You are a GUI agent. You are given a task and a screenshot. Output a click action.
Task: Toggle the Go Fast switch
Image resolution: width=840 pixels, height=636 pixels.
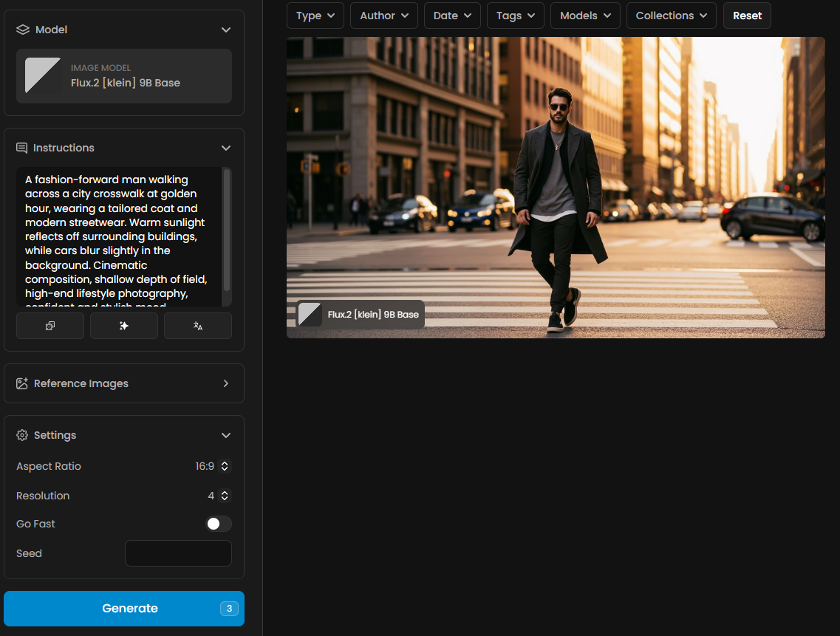(218, 524)
